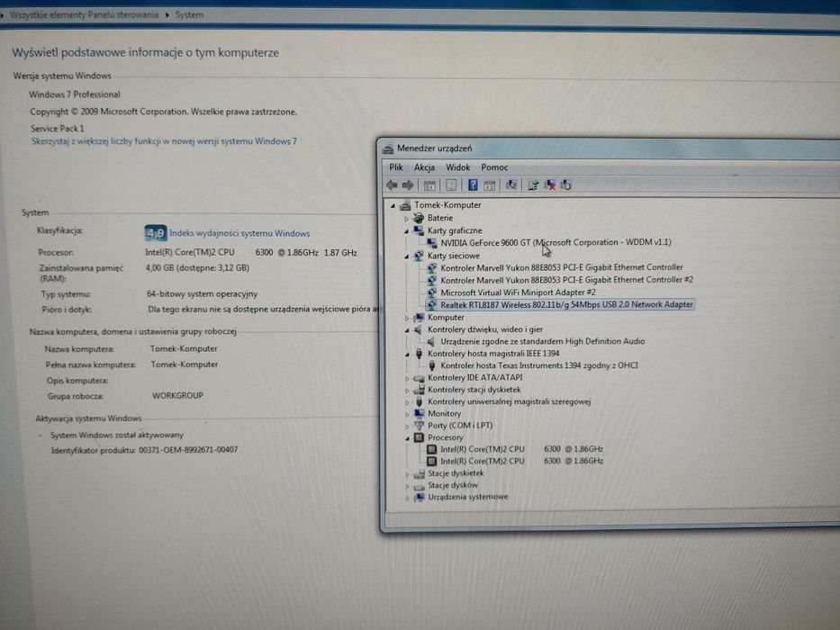Screen dimensions: 840x630
Task: Click Wszystkie elementy Panelu sterowania breadcrumb
Action: pos(84,15)
